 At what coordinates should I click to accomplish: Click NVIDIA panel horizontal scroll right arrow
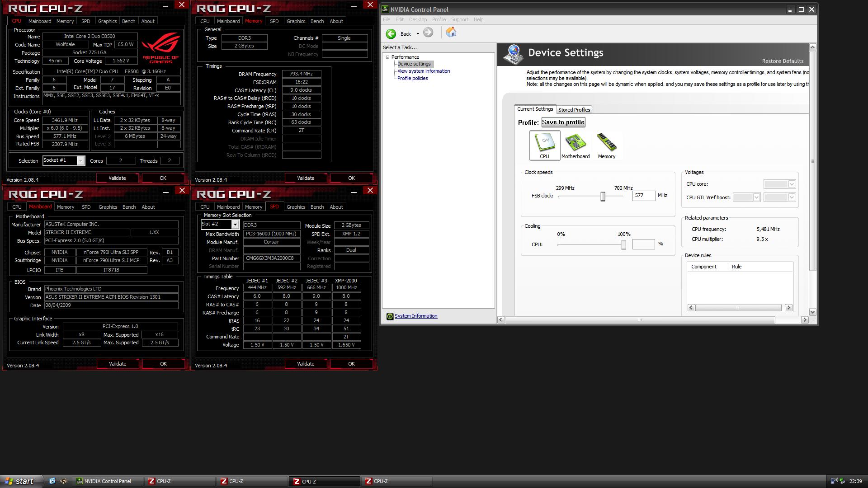(x=805, y=320)
